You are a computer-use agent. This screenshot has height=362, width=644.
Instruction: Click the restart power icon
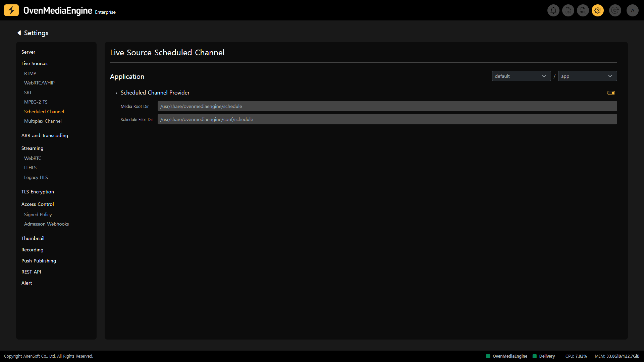(615, 10)
